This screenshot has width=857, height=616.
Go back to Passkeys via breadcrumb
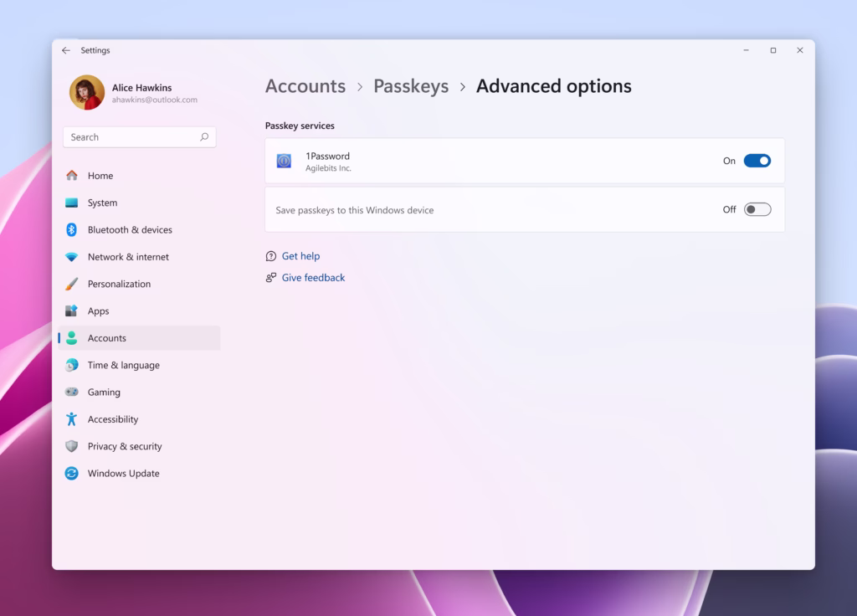411,86
